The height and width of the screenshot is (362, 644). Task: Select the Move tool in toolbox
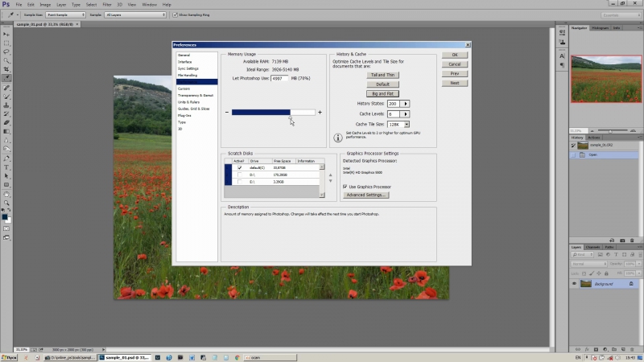tap(6, 34)
